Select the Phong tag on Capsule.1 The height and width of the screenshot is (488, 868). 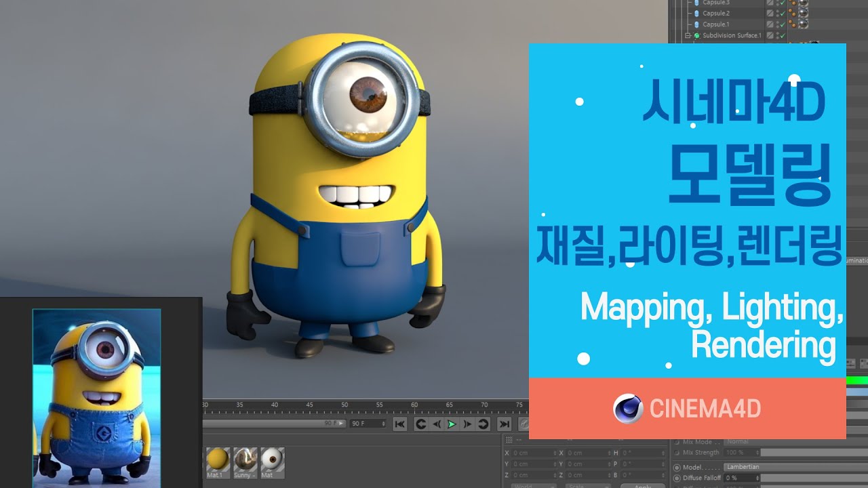coord(793,24)
